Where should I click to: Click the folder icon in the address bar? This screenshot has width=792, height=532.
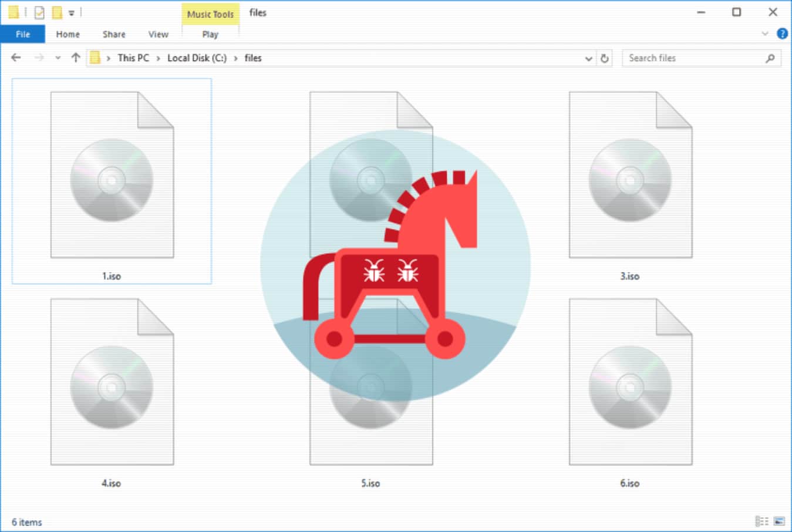95,58
